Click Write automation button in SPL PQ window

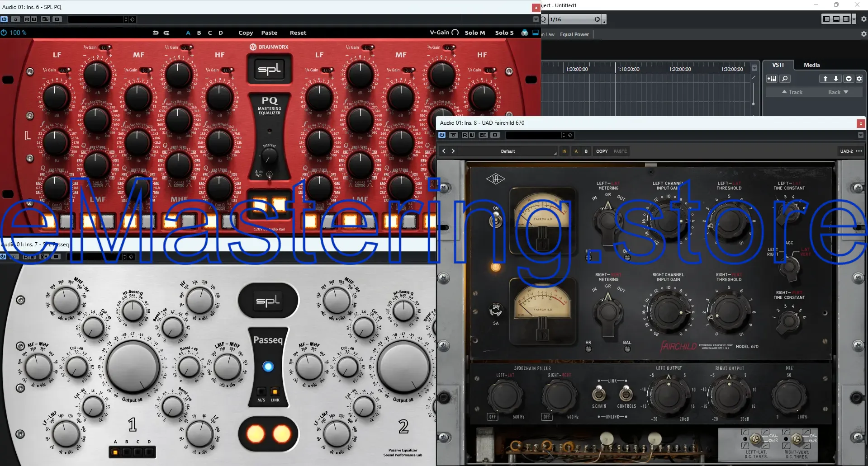click(x=33, y=19)
